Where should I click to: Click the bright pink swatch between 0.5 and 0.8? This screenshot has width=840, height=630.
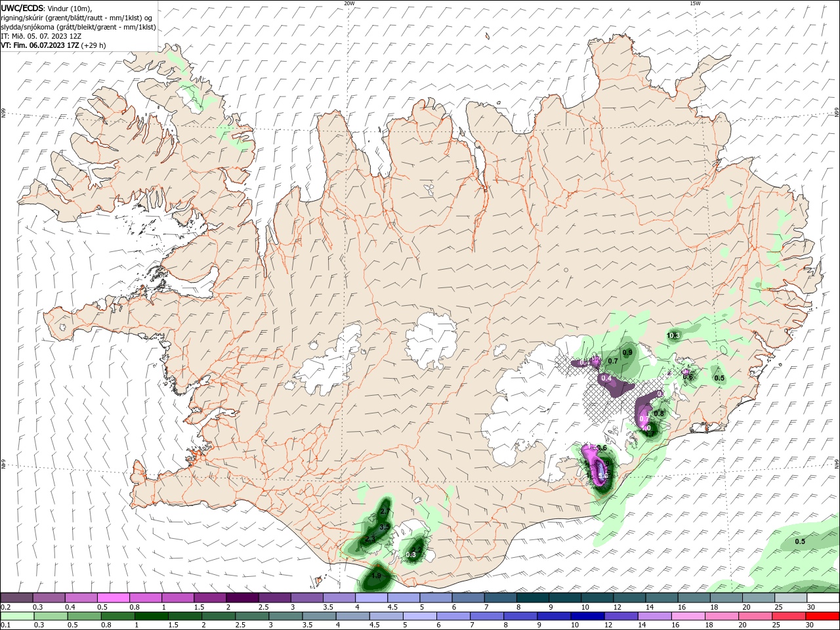tap(113, 598)
